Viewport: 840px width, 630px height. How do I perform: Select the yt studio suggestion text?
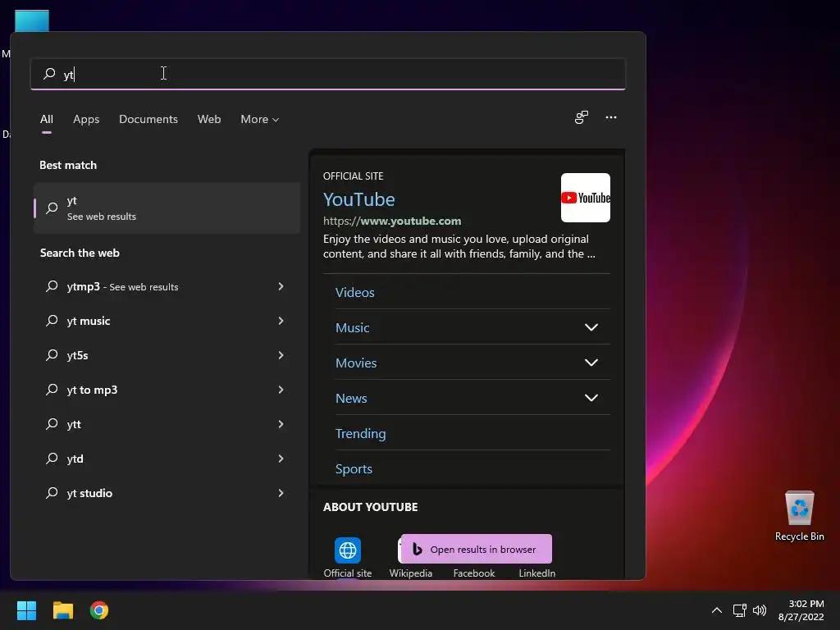click(89, 493)
